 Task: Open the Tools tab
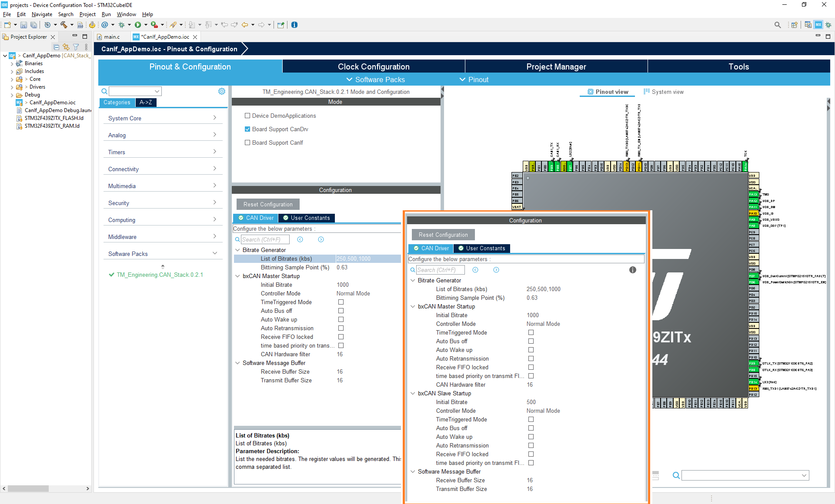[738, 66]
